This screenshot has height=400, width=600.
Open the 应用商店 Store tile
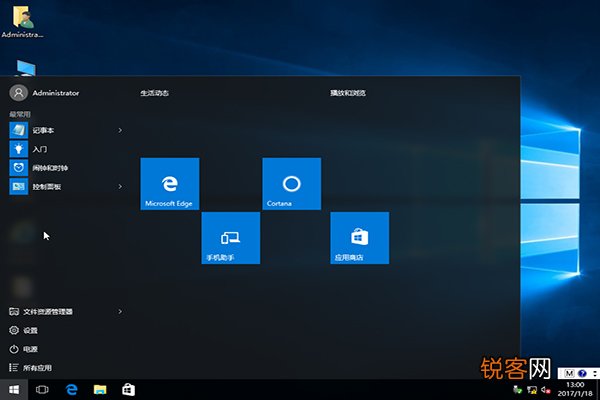pyautogui.click(x=359, y=237)
